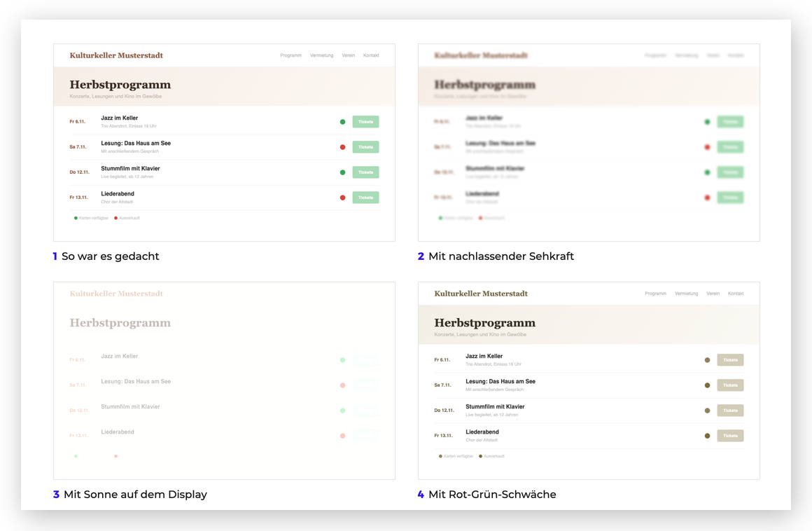
Task: Click status dot for Lesung row in mockup 4
Action: tap(707, 385)
